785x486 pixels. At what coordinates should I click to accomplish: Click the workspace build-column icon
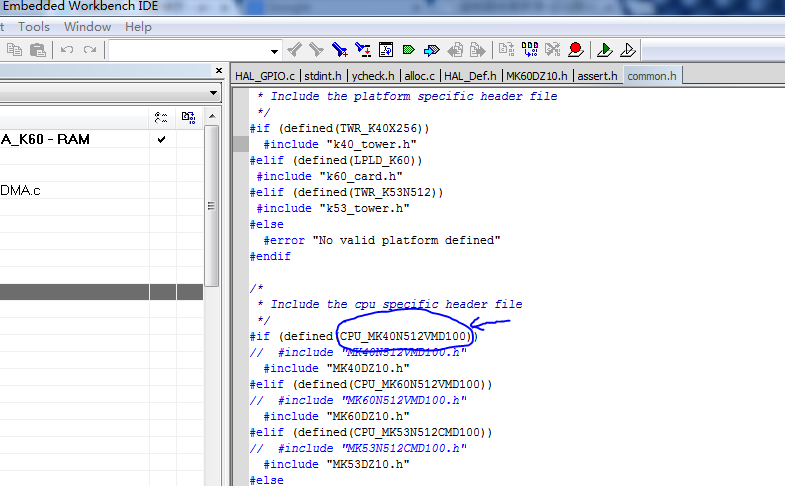click(x=189, y=118)
